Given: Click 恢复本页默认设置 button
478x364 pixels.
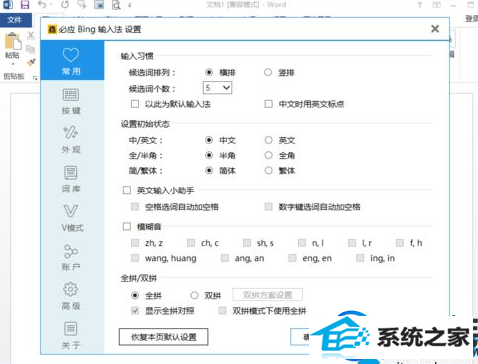Looking at the screenshot, I should point(163,337).
